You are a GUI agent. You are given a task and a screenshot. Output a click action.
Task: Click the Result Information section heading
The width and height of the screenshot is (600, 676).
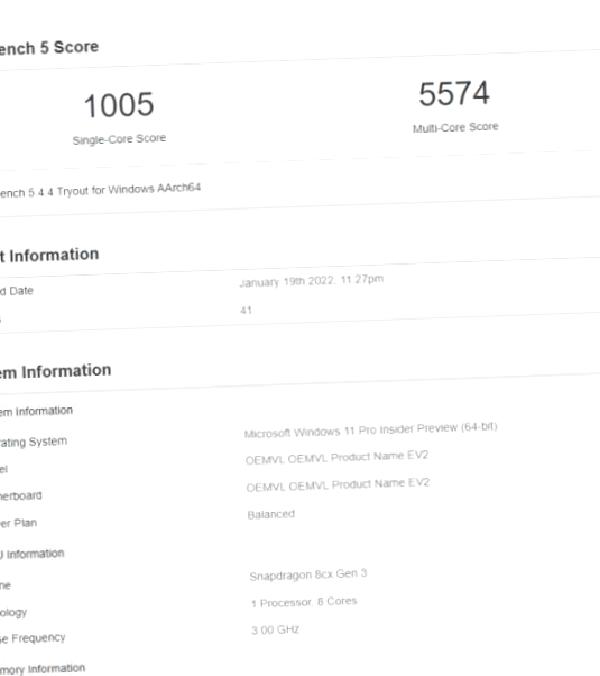[x=52, y=255]
